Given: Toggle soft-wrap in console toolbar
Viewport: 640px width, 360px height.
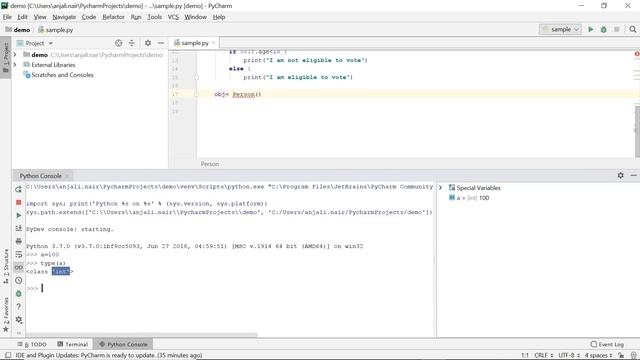Looking at the screenshot, I should (x=18, y=254).
